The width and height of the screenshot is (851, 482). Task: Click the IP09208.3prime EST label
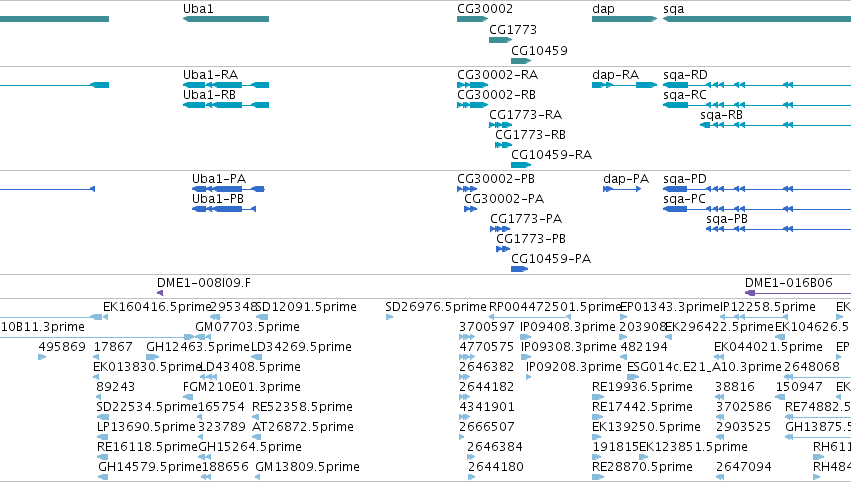[574, 367]
